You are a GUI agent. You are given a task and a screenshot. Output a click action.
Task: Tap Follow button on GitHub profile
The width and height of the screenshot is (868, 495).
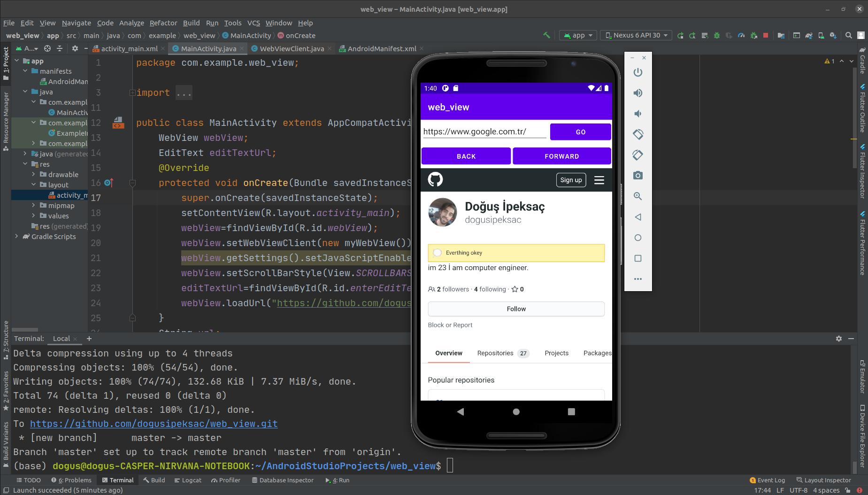click(x=516, y=309)
